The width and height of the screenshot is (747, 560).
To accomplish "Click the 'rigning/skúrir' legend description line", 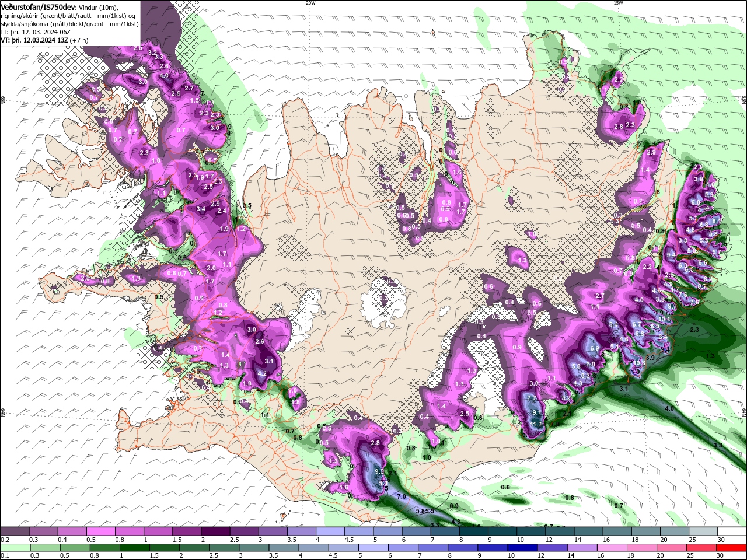I will point(68,16).
